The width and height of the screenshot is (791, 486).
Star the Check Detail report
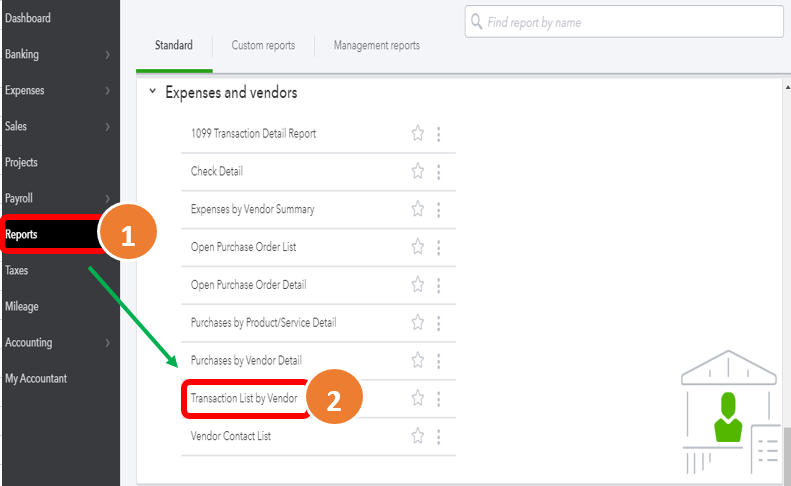pyautogui.click(x=418, y=171)
